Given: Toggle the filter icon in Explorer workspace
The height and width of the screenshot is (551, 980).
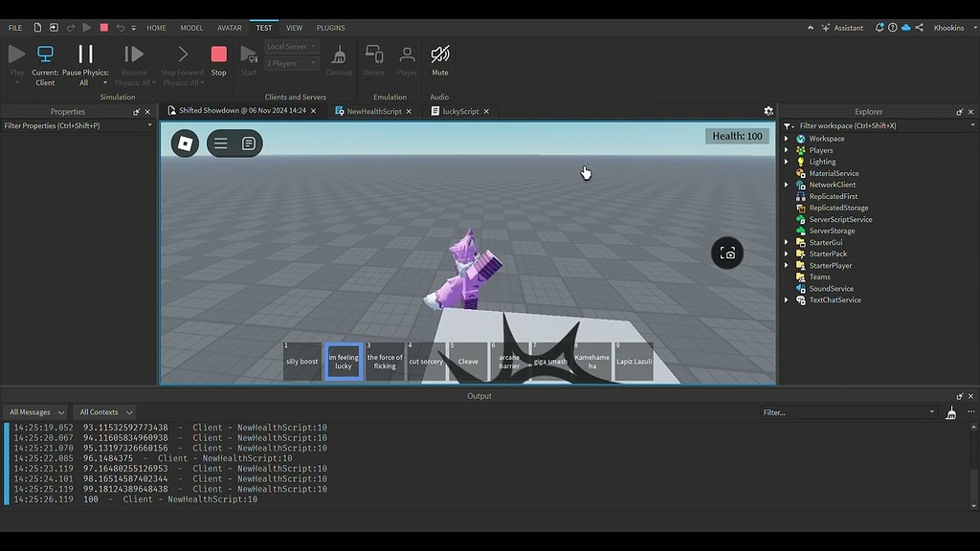Looking at the screenshot, I should pos(787,125).
